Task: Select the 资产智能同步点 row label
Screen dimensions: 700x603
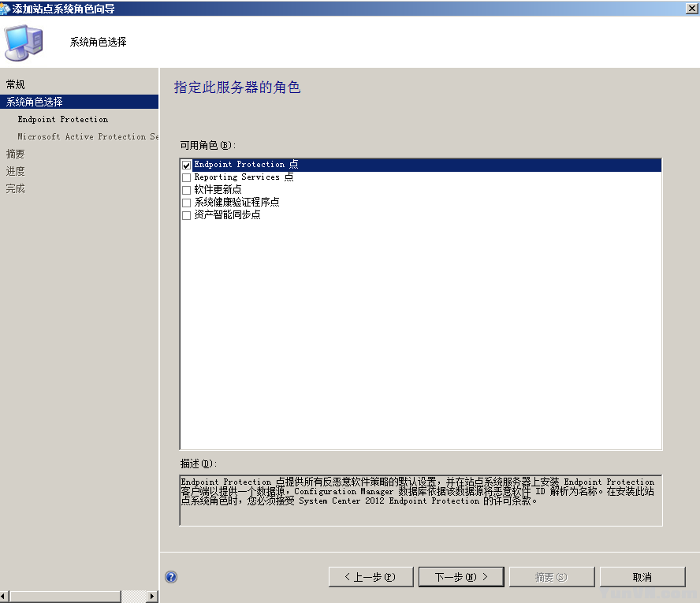Action: [x=227, y=214]
